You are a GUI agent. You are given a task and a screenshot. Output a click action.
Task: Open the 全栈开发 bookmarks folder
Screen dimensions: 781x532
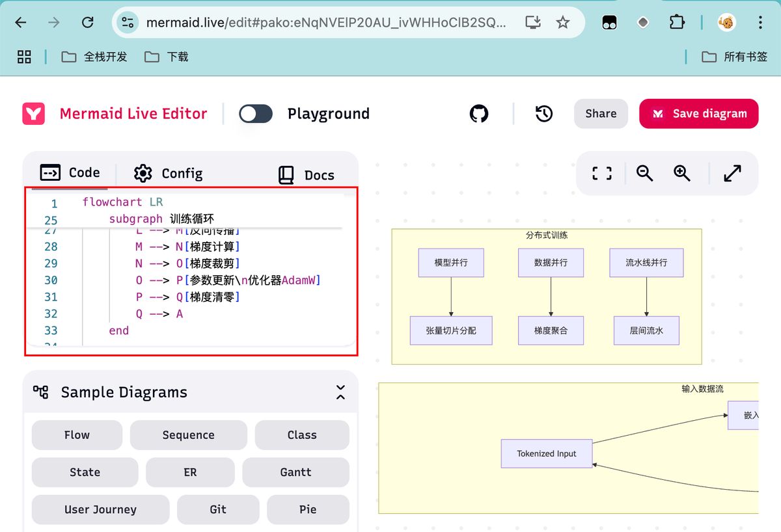[x=95, y=57]
